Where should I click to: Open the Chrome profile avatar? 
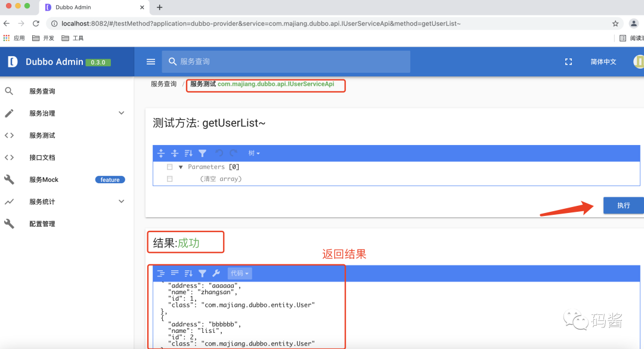click(634, 23)
